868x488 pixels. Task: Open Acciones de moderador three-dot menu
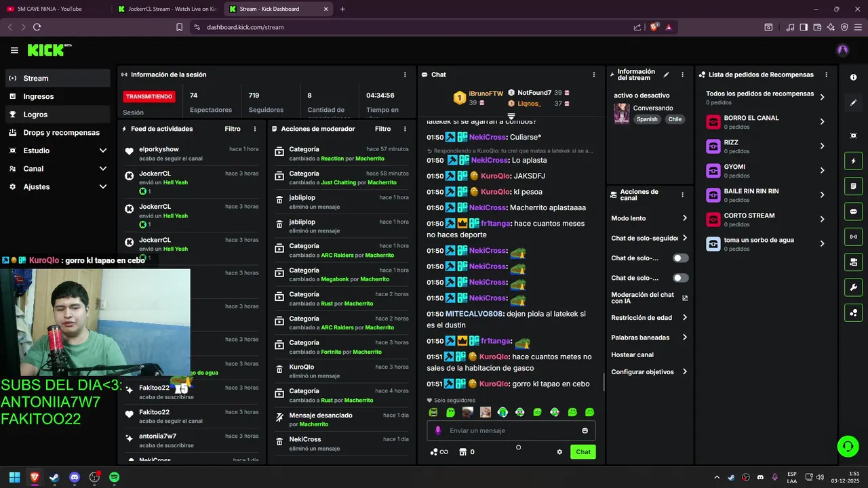(405, 129)
